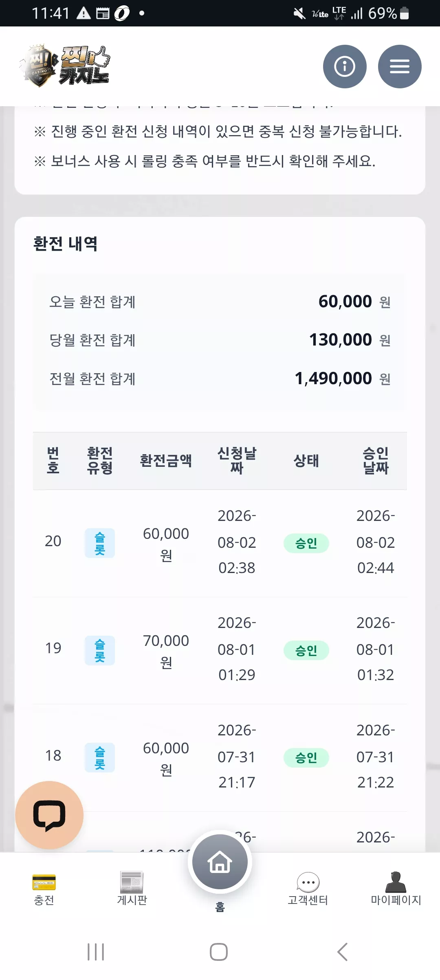Select the 환전금액 column header
The height and width of the screenshot is (980, 440).
[166, 461]
